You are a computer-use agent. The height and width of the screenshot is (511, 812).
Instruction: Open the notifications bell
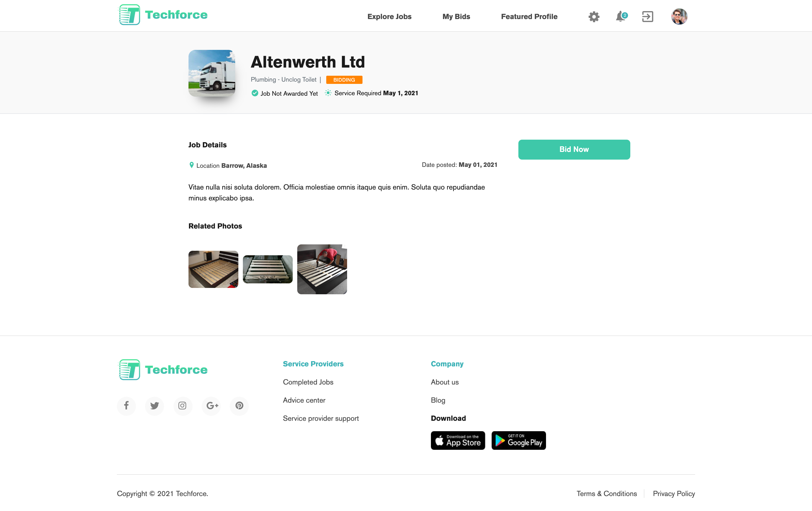pyautogui.click(x=621, y=17)
